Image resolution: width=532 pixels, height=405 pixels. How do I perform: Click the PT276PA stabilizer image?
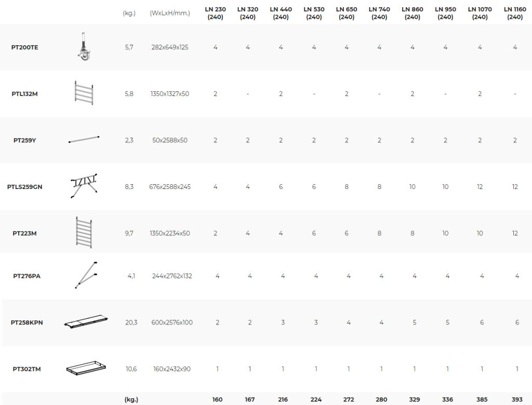pos(86,276)
